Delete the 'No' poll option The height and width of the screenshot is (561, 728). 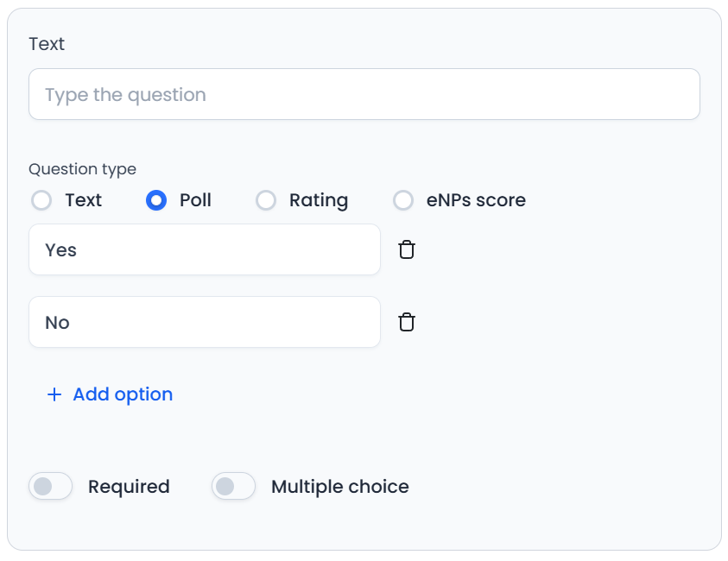[x=407, y=323]
